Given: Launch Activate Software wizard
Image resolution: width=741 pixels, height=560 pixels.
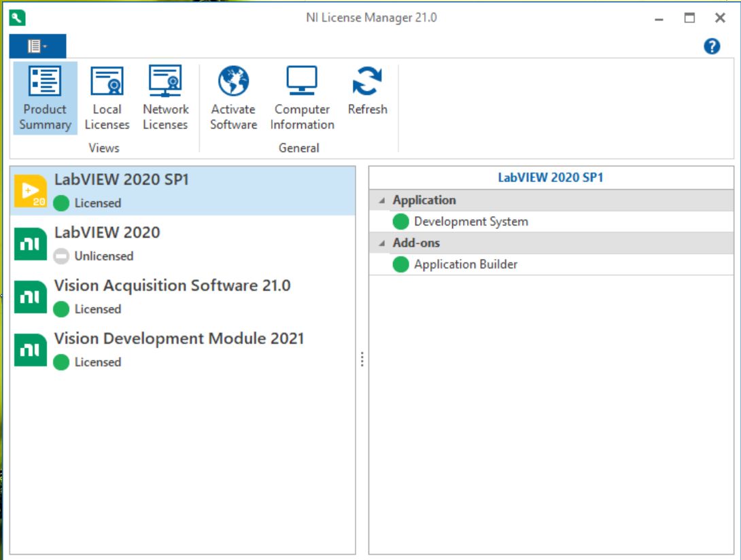Looking at the screenshot, I should (x=233, y=99).
